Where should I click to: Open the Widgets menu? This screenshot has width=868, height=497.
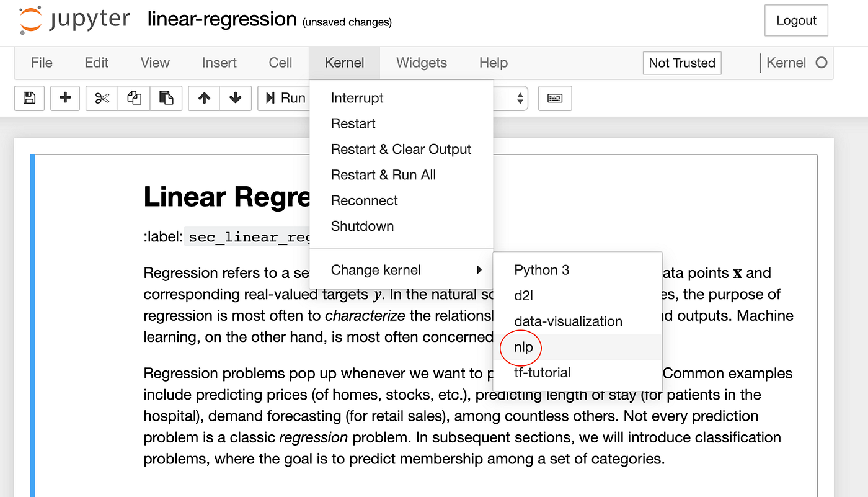point(421,63)
